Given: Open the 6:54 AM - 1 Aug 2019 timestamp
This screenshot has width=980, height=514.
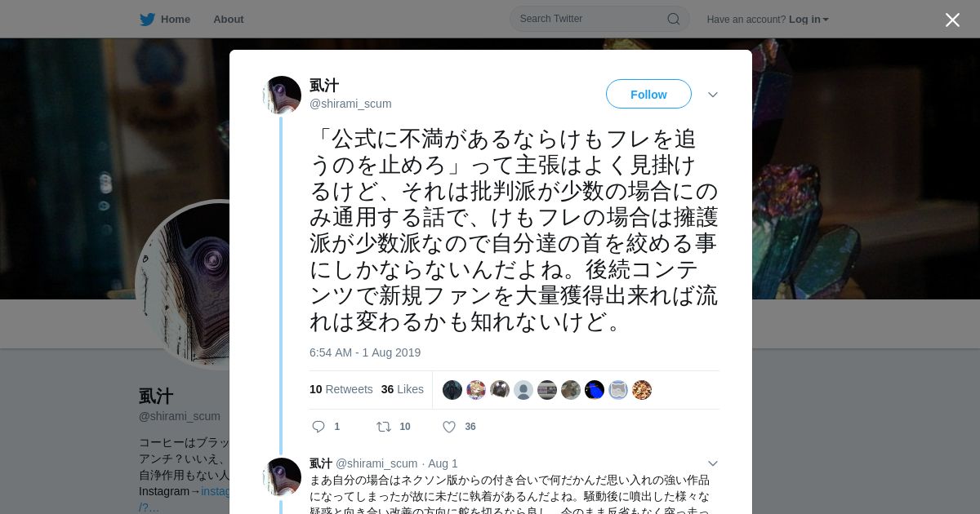Looking at the screenshot, I should (x=365, y=352).
